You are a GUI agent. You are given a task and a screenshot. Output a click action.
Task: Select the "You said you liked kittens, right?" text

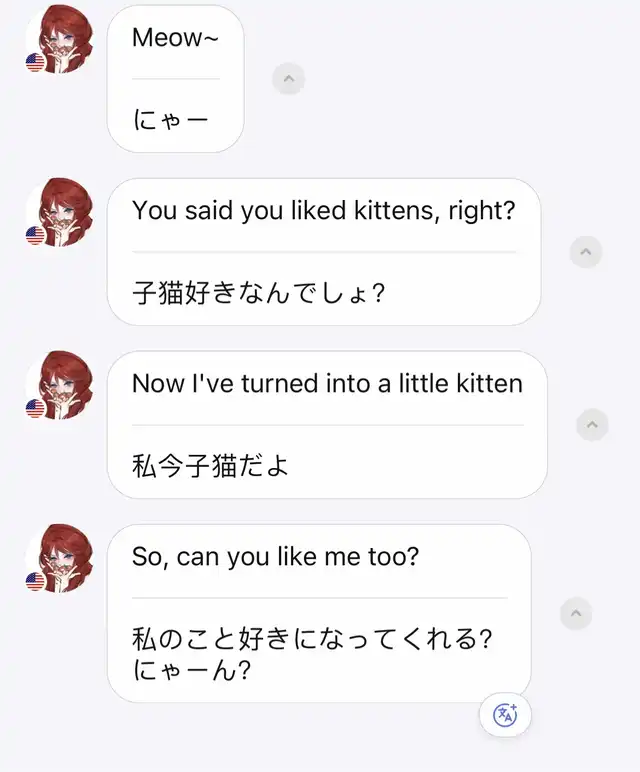tap(323, 211)
